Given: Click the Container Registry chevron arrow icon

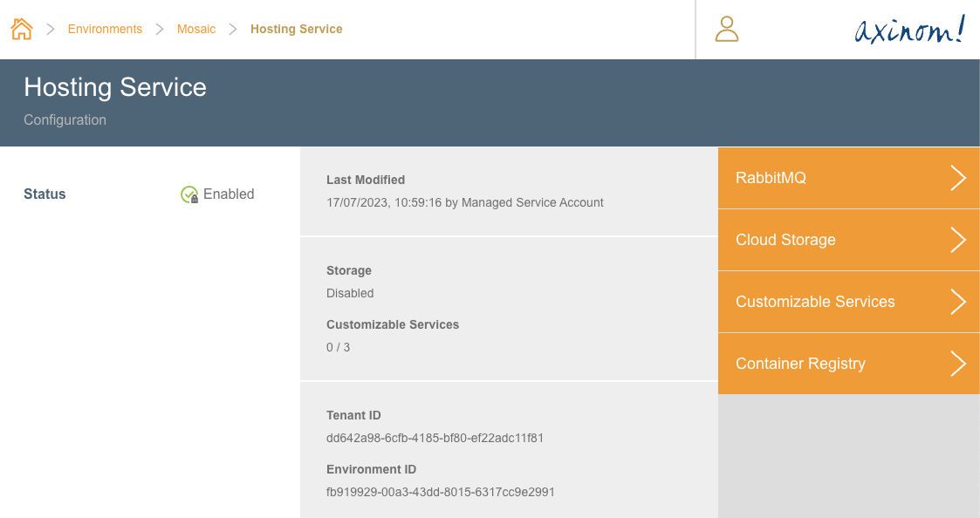Looking at the screenshot, I should [x=958, y=364].
